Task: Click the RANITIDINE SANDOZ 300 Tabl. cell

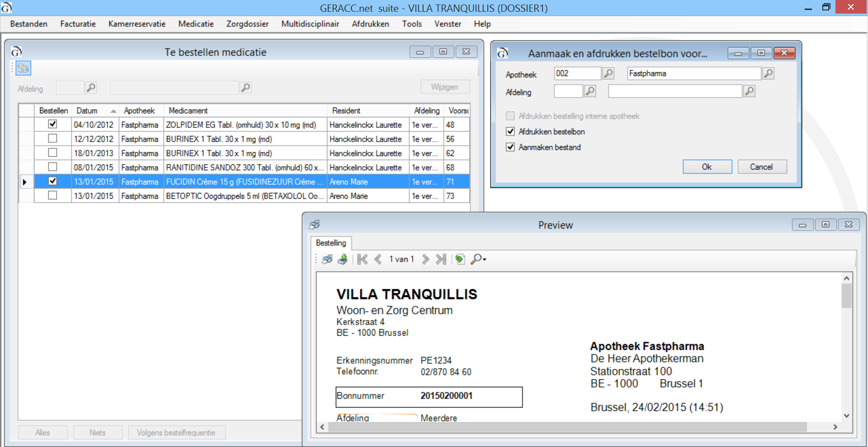Action: [245, 167]
